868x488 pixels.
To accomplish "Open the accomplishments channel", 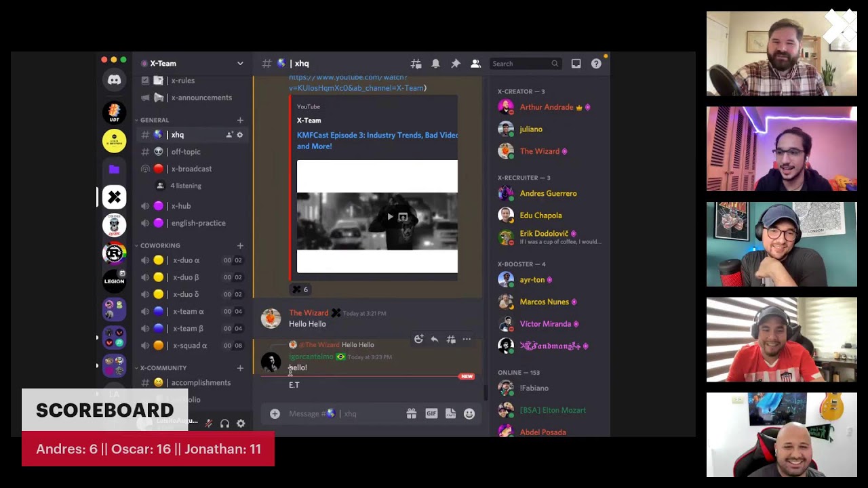I will [x=192, y=383].
